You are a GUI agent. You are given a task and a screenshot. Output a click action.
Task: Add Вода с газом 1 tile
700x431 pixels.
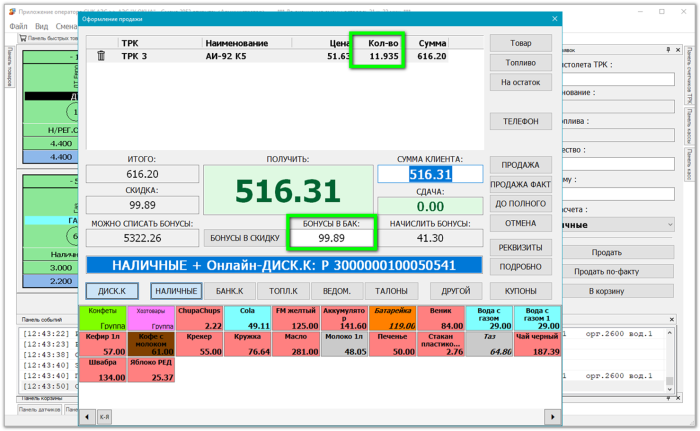[x=537, y=318]
